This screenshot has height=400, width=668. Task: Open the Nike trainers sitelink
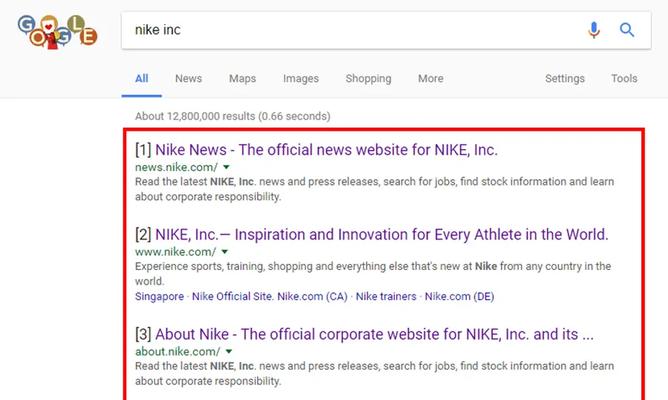point(386,296)
